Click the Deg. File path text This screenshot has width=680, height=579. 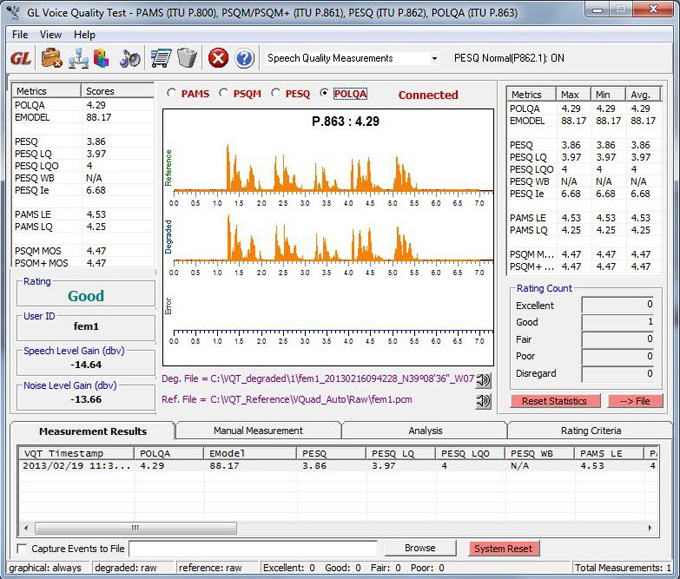[318, 379]
